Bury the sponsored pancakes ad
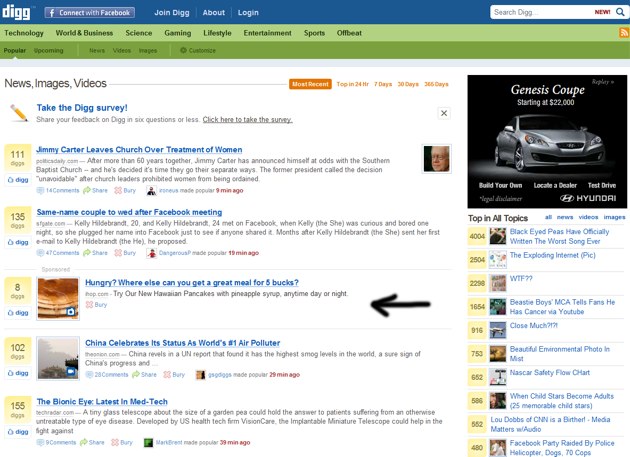 96,305
